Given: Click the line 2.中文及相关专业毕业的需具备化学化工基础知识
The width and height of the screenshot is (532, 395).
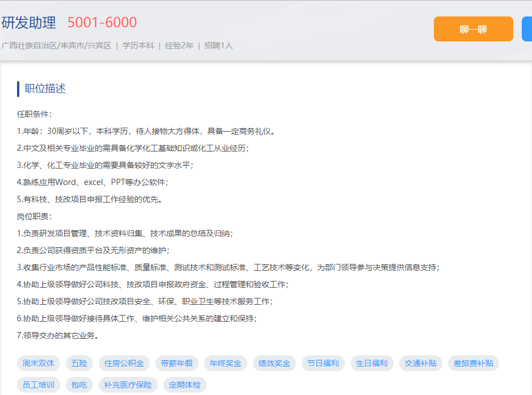Looking at the screenshot, I should point(133,149).
